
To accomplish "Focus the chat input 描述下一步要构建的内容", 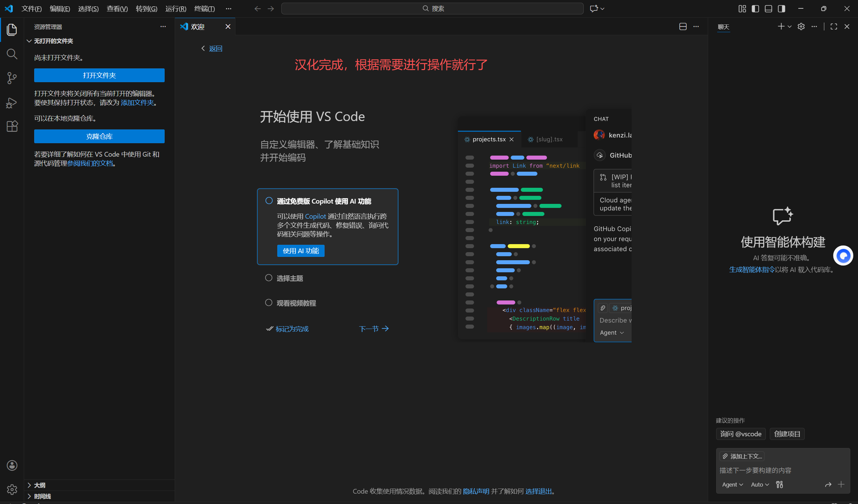I will point(783,470).
